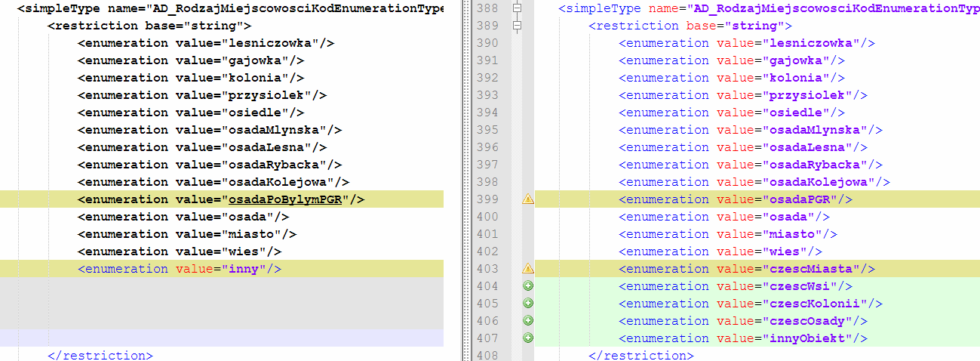980x361 pixels.
Task: Click the green plus icon on line 405
Action: 528,304
